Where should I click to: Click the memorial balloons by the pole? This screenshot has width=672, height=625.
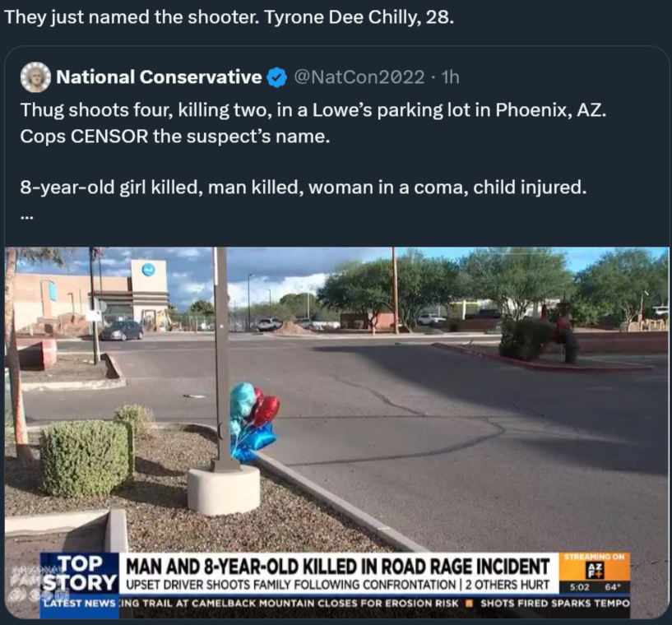click(253, 422)
